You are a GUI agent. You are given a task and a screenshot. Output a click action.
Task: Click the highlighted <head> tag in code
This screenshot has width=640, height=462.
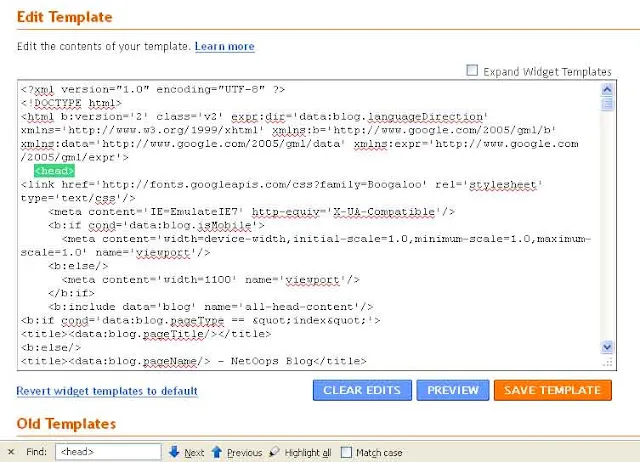(54, 171)
